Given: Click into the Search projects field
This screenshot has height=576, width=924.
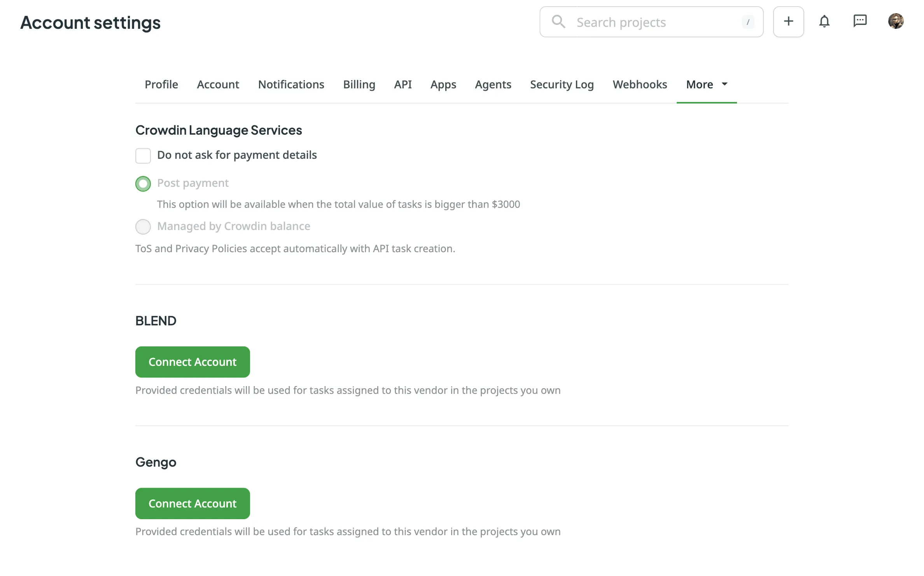Looking at the screenshot, I should pyautogui.click(x=642, y=22).
